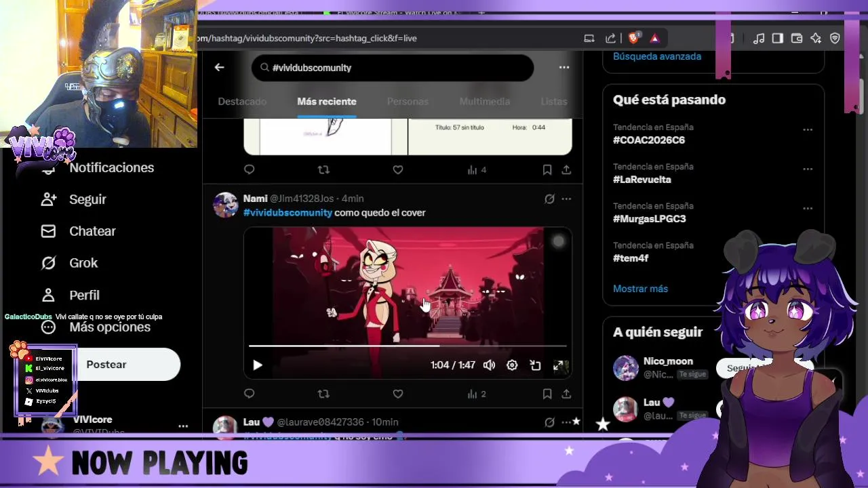The image size is (868, 488).
Task: Click Mostrar más under trends
Action: pos(640,289)
